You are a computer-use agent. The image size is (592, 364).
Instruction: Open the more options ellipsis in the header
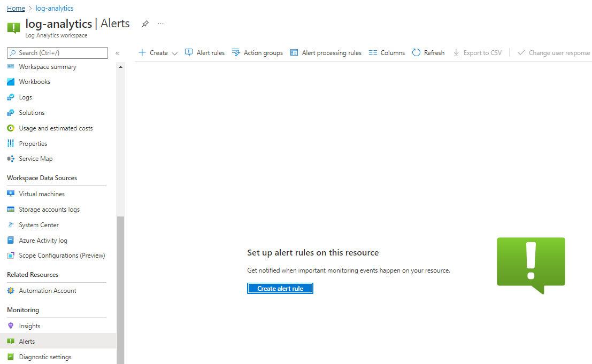point(161,24)
